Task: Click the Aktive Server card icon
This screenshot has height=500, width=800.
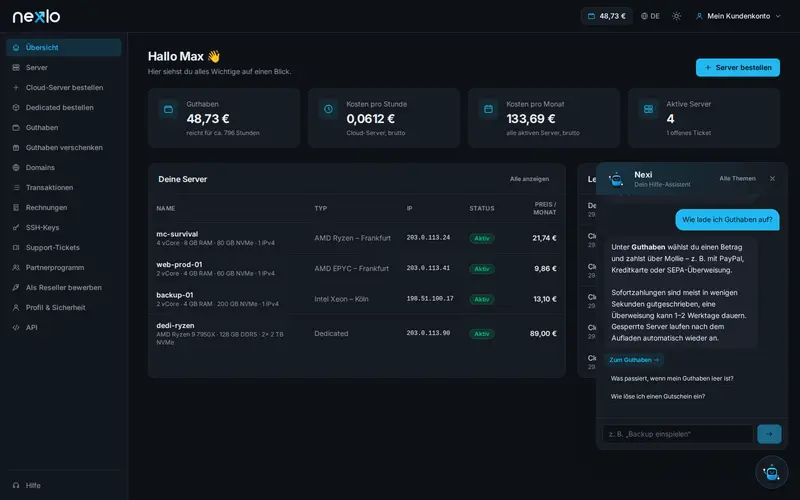Action: coord(648,109)
